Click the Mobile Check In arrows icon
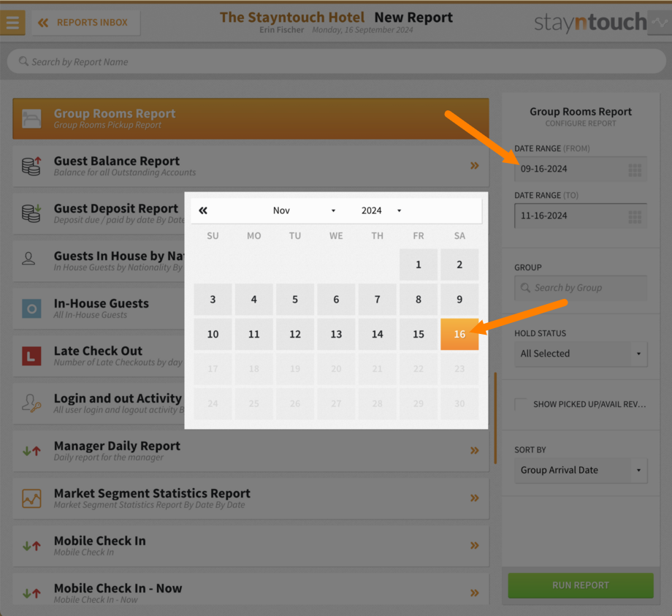The width and height of the screenshot is (672, 616). [x=31, y=546]
